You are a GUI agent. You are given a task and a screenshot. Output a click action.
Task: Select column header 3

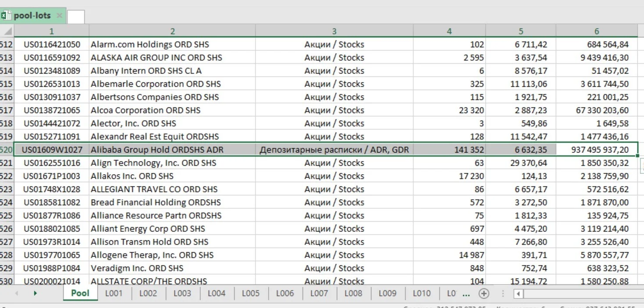pyautogui.click(x=334, y=31)
